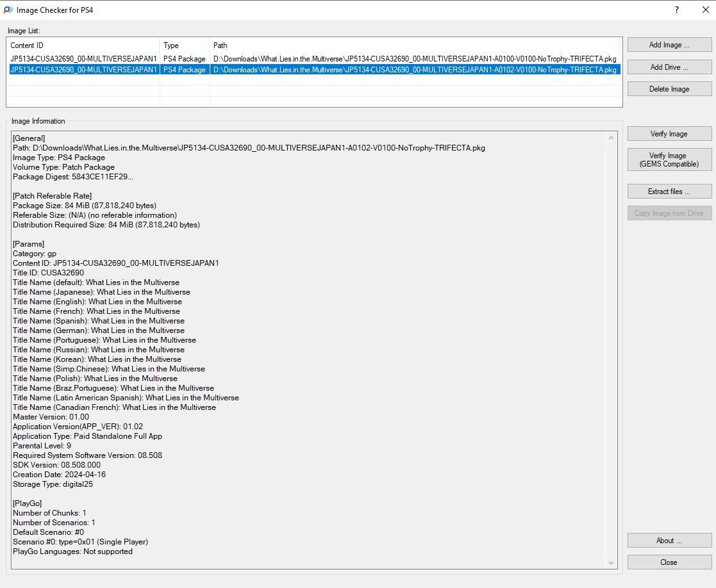Click the Close button at bottom
The image size is (716, 588).
point(669,562)
